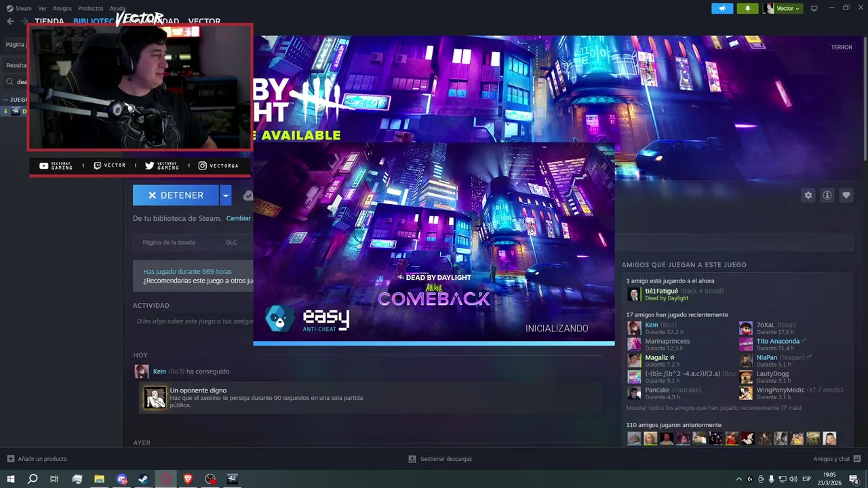This screenshot has height=488, width=868.
Task: Open Un oponente digno achievement icon
Action: point(155,398)
